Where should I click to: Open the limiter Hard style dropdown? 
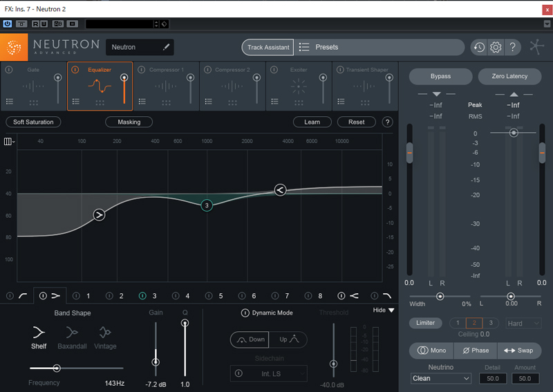coord(523,323)
